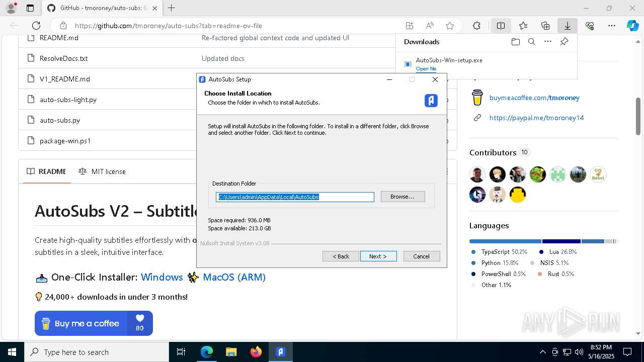
Task: Open browser extensions puzzle icon
Action: click(x=476, y=26)
